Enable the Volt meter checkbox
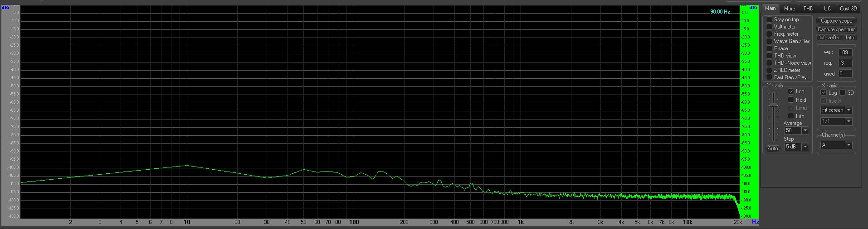868x229 pixels. tap(769, 27)
